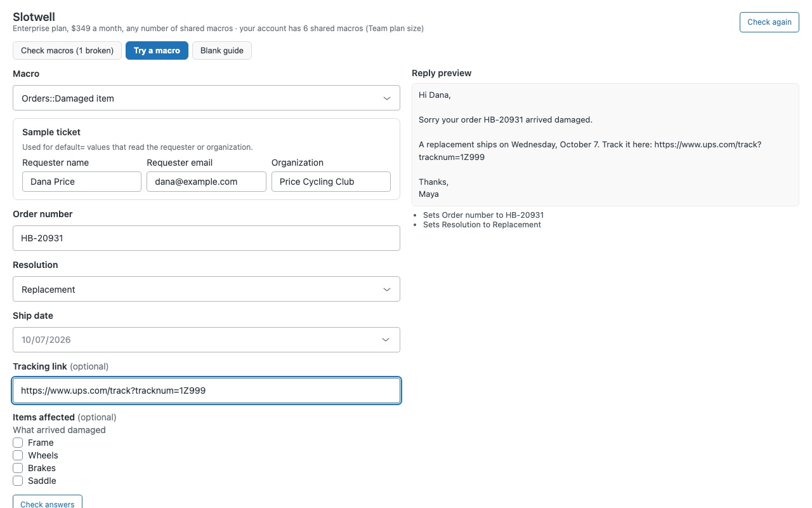This screenshot has height=508, width=812.
Task: Select the Saddle checkbox
Action: pyautogui.click(x=18, y=481)
